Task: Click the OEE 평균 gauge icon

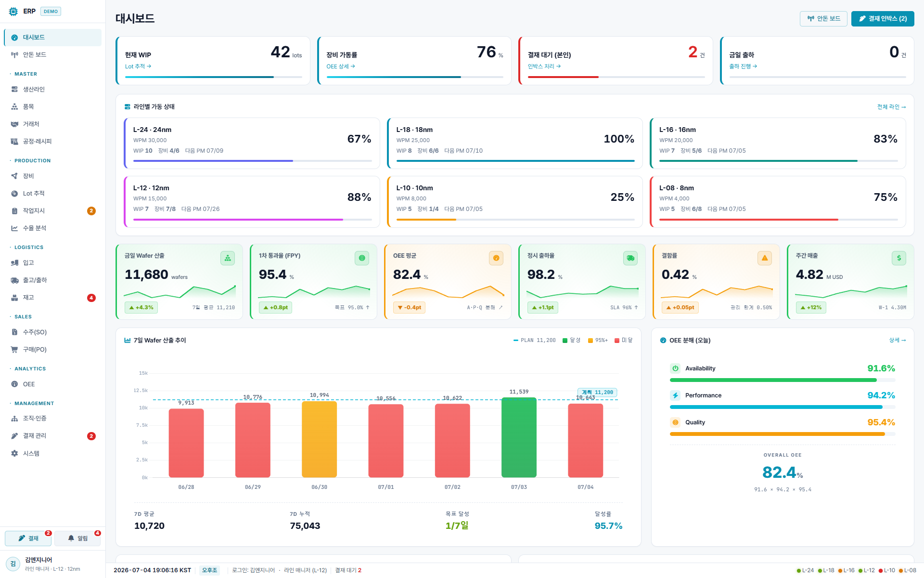Action: pyautogui.click(x=496, y=258)
